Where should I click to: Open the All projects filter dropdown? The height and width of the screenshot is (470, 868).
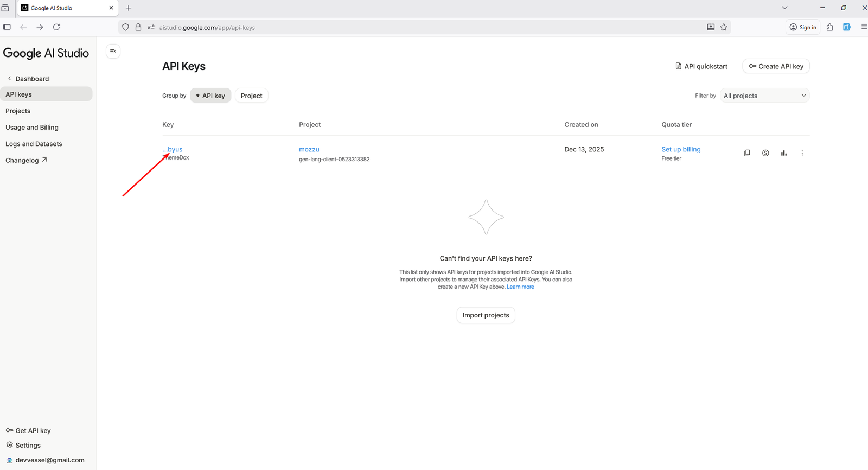pyautogui.click(x=764, y=96)
